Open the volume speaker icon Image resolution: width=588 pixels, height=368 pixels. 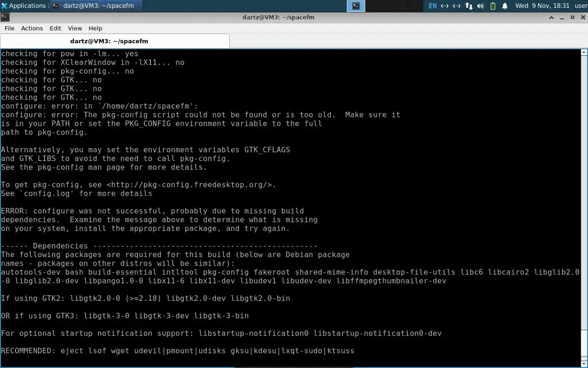[481, 6]
